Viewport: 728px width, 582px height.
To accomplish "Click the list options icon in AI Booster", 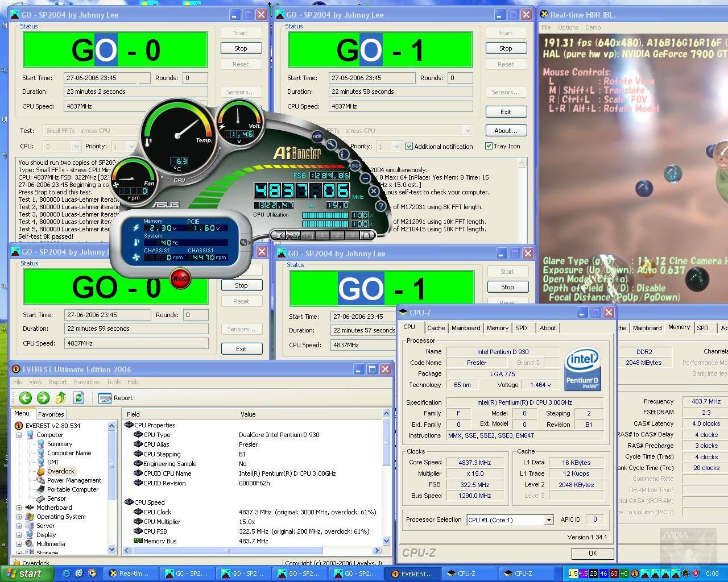I will (344, 154).
